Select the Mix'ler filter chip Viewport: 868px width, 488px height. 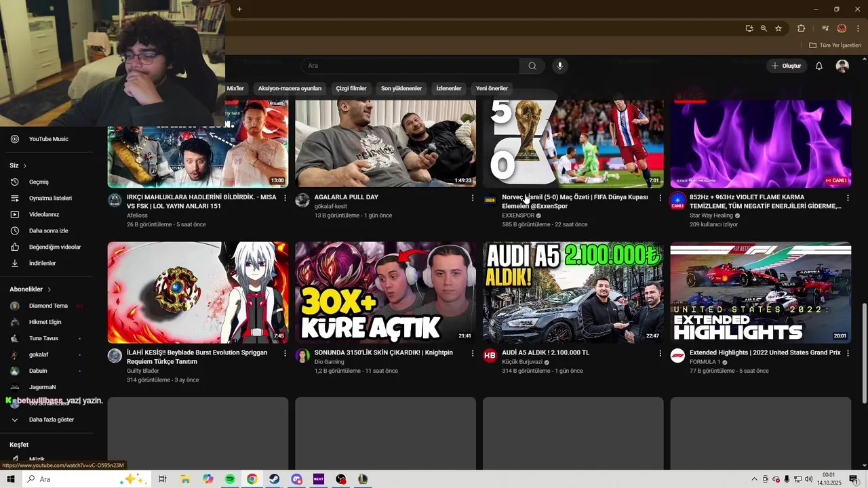point(235,88)
